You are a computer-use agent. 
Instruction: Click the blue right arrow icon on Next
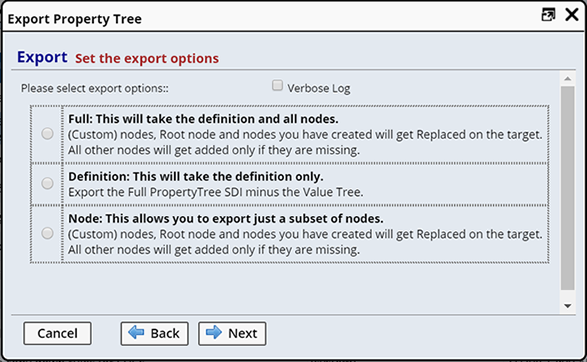214,332
